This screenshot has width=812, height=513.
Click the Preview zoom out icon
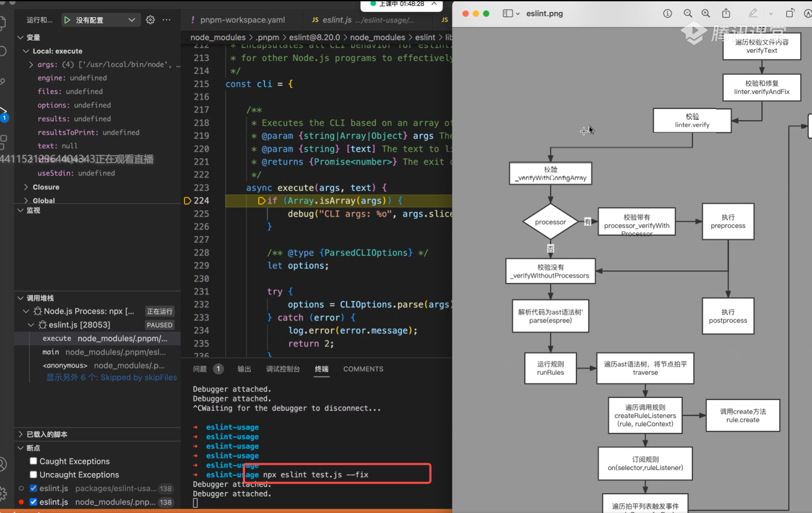pyautogui.click(x=687, y=13)
